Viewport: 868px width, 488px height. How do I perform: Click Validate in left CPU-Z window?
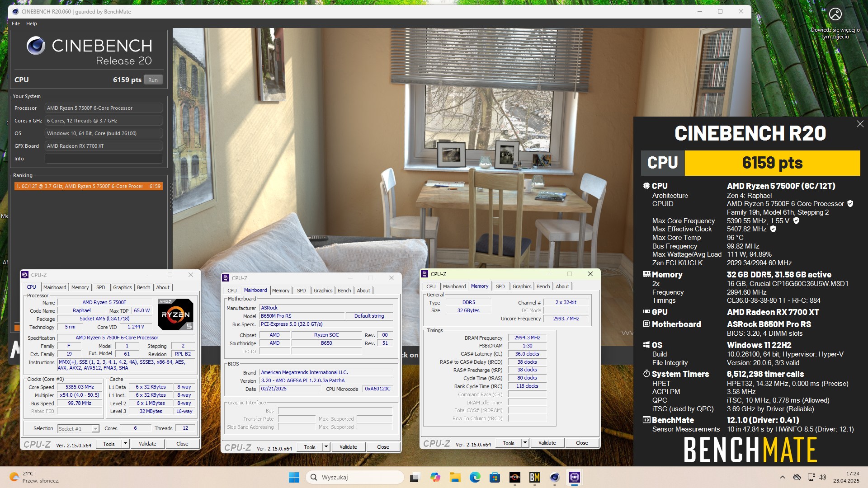(x=147, y=444)
